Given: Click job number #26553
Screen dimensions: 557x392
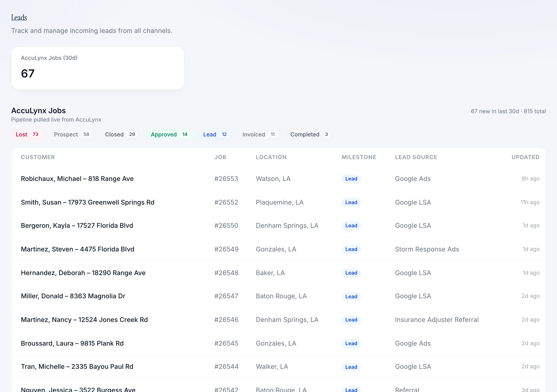Looking at the screenshot, I should pyautogui.click(x=226, y=179).
